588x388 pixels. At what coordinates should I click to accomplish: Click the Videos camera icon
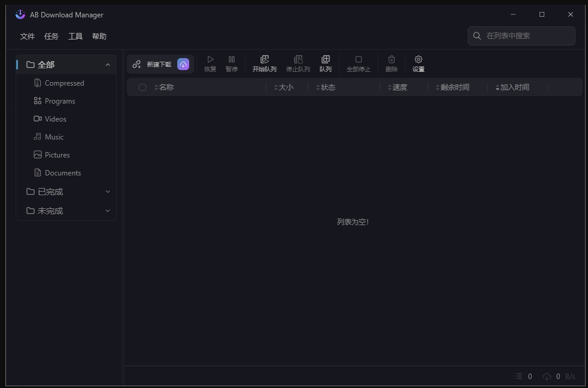point(38,119)
